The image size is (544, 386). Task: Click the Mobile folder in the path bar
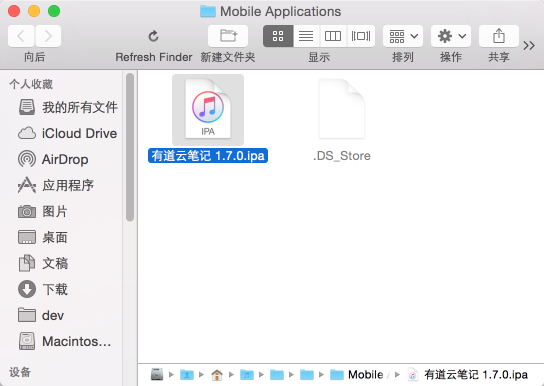356,375
